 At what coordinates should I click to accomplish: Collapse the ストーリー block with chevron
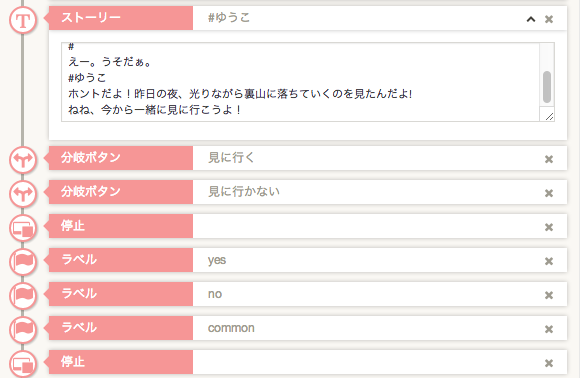coord(531,19)
